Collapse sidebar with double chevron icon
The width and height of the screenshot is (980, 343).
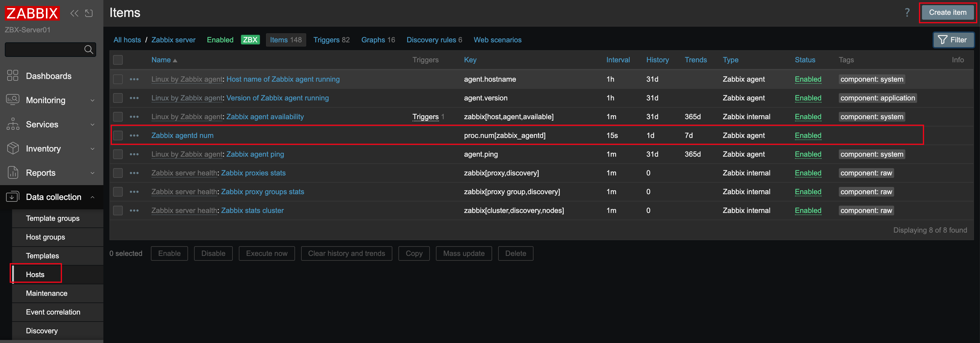(x=74, y=13)
